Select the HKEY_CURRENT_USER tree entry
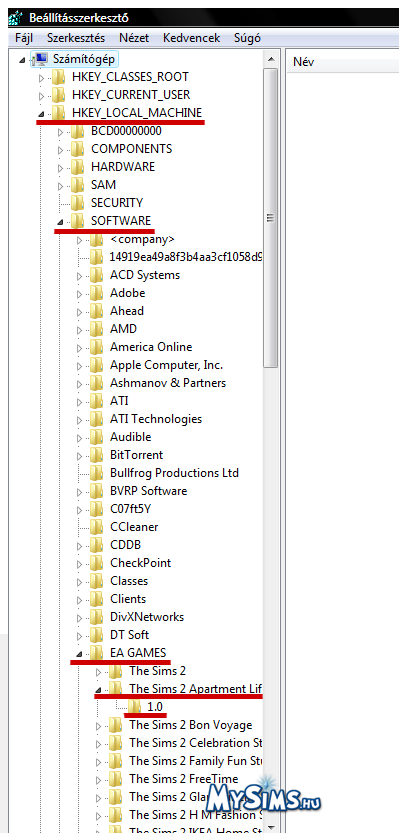The height and width of the screenshot is (833, 399). point(131,95)
